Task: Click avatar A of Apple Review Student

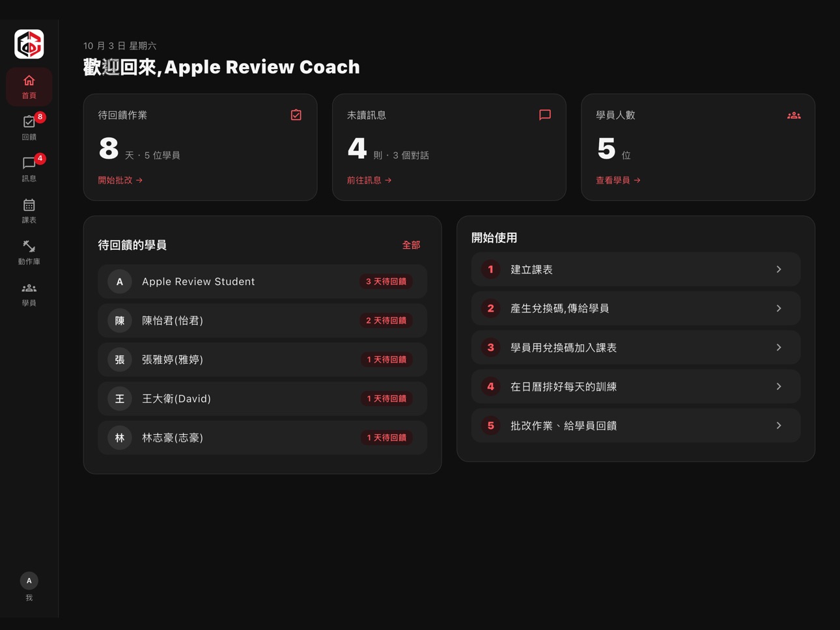Action: [120, 282]
